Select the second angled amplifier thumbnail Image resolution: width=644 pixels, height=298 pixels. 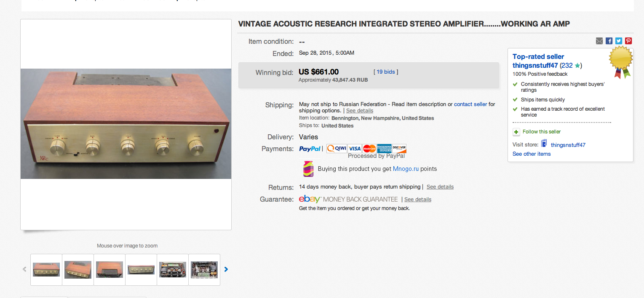(78, 269)
